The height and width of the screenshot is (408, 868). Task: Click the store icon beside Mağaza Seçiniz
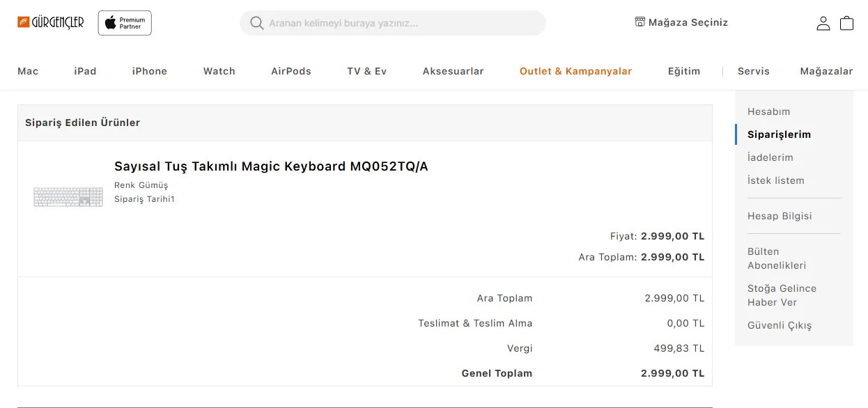tap(640, 22)
